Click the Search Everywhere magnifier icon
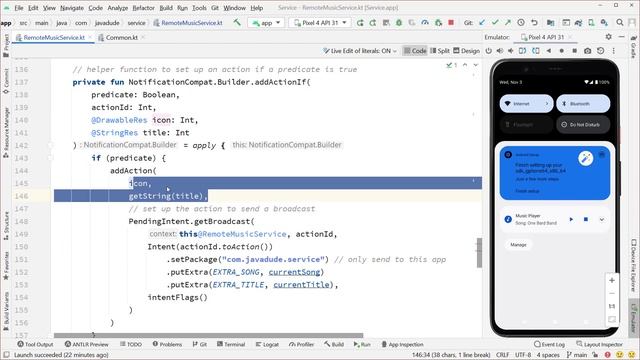 coord(620,23)
